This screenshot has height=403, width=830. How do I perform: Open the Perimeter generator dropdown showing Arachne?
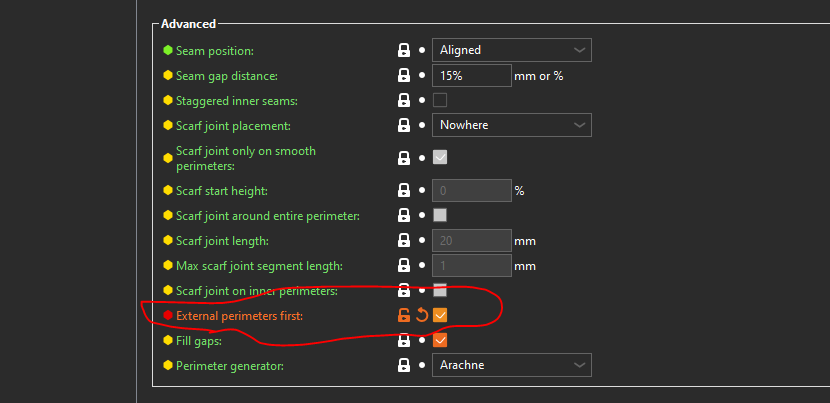(512, 365)
